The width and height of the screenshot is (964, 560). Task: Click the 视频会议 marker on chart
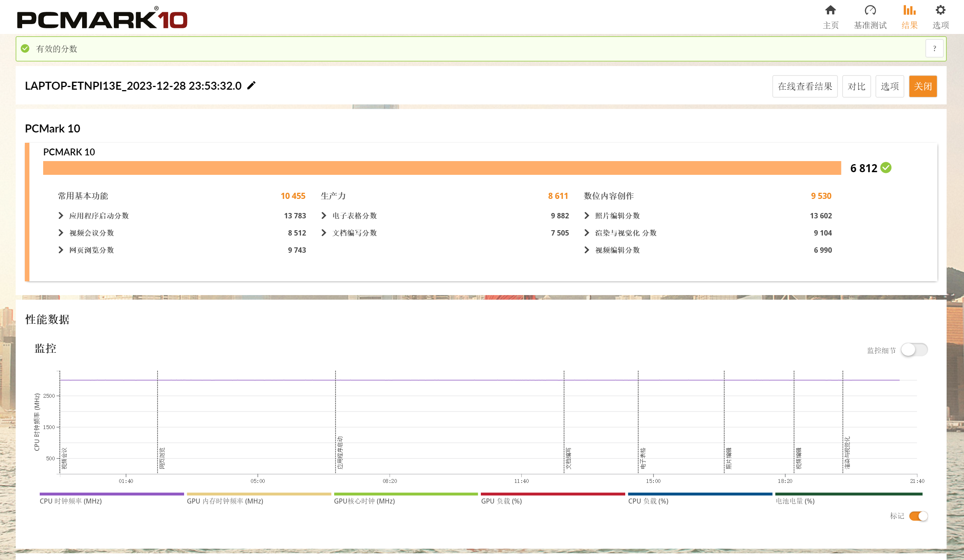tap(64, 458)
